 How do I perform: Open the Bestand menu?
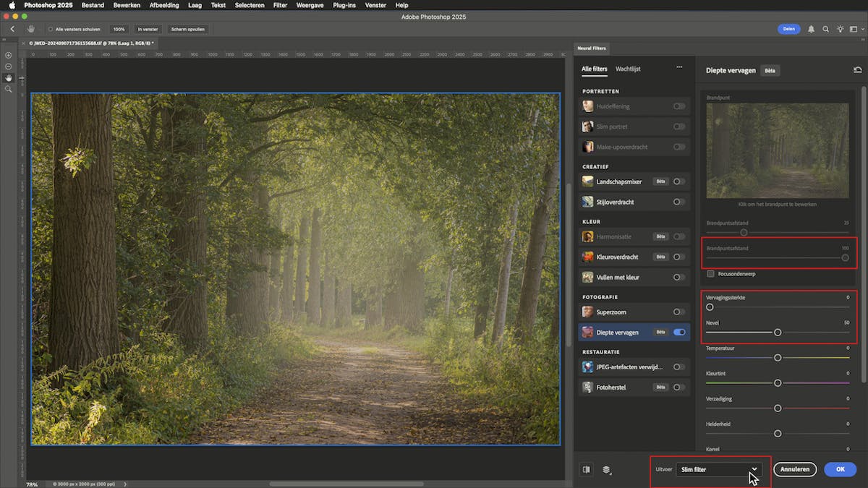coord(93,5)
